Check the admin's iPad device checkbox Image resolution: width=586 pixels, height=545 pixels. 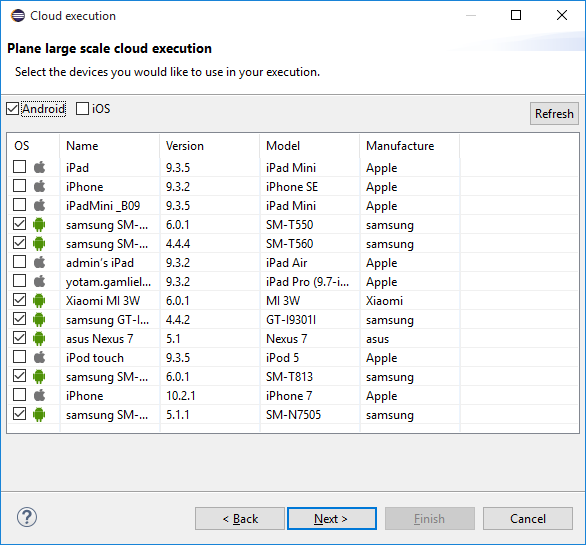[19, 262]
